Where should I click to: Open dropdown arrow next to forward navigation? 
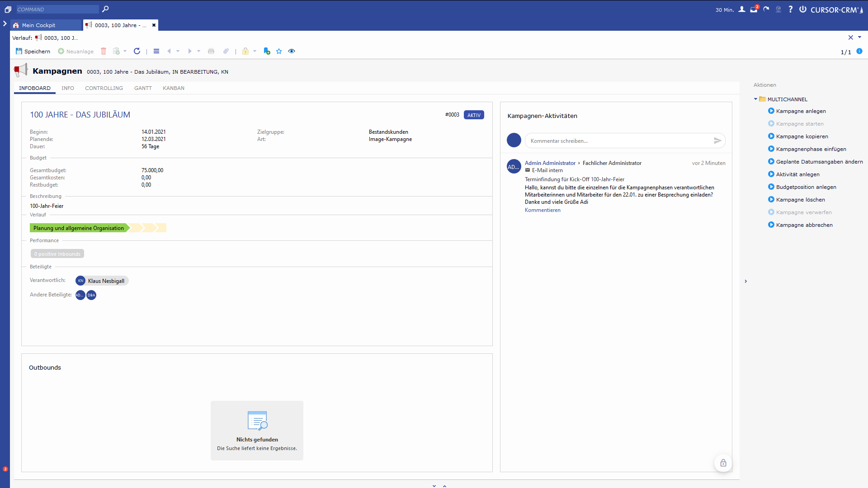click(x=199, y=52)
